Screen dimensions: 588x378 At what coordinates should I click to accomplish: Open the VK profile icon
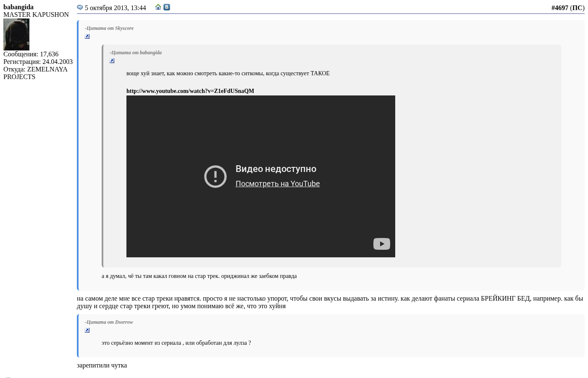pos(167,7)
